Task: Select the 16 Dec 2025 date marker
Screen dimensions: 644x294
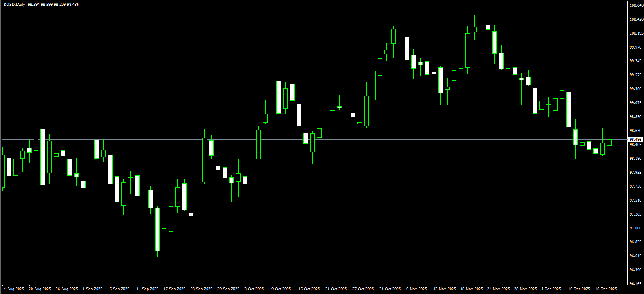Action: (606, 289)
